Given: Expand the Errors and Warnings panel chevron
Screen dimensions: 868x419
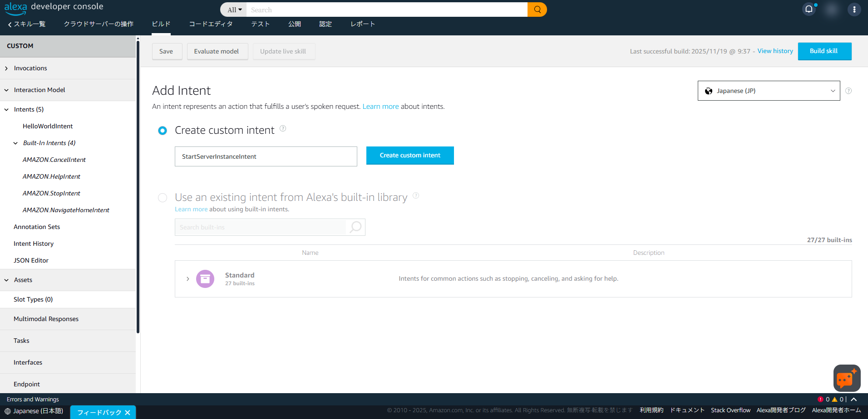Looking at the screenshot, I should (854, 400).
